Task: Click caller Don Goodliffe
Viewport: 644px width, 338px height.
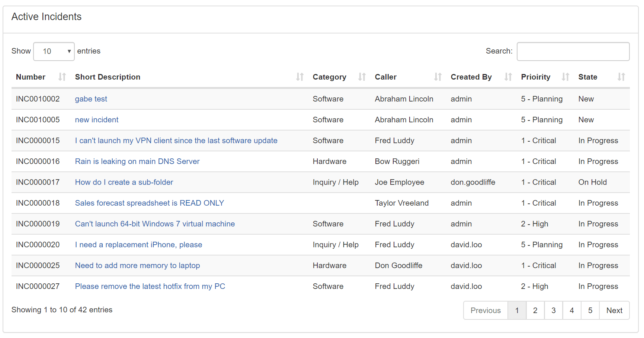Action: click(x=398, y=265)
